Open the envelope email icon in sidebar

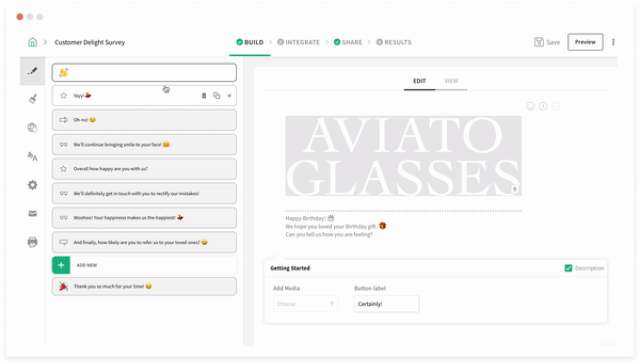(x=33, y=214)
